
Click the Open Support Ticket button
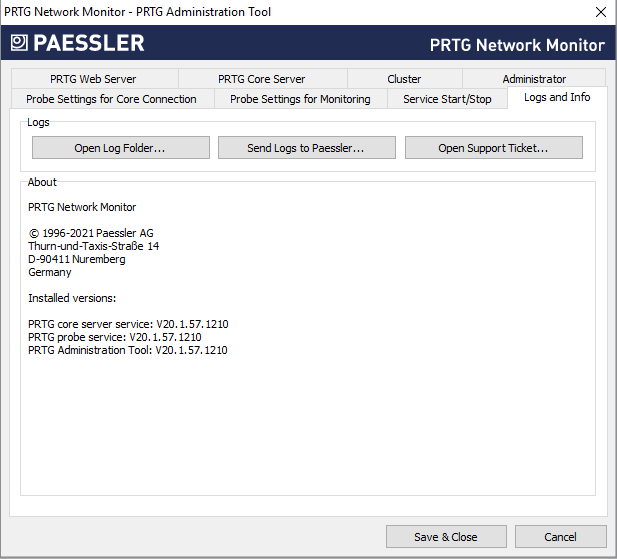[493, 148]
